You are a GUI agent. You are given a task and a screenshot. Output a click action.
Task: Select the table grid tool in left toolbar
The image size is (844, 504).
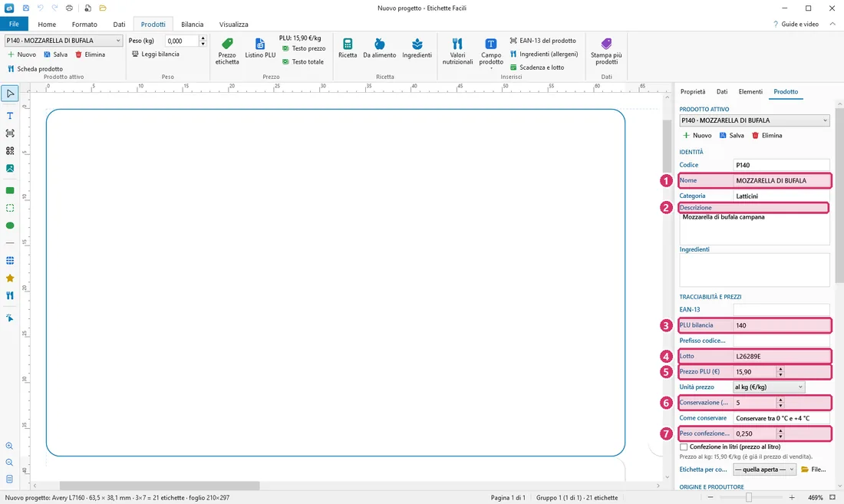(10, 261)
